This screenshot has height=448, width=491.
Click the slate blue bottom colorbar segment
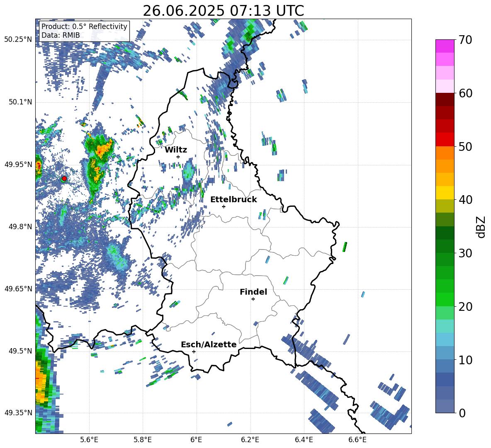[x=445, y=407]
